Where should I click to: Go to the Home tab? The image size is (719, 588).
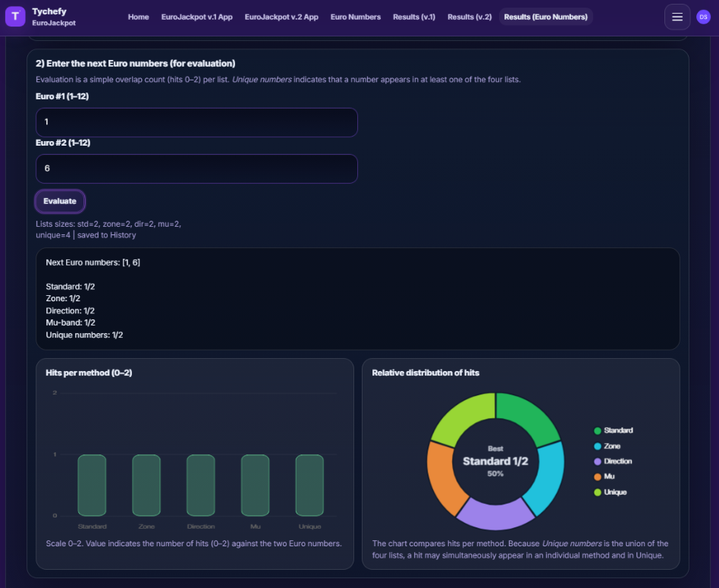click(x=138, y=17)
